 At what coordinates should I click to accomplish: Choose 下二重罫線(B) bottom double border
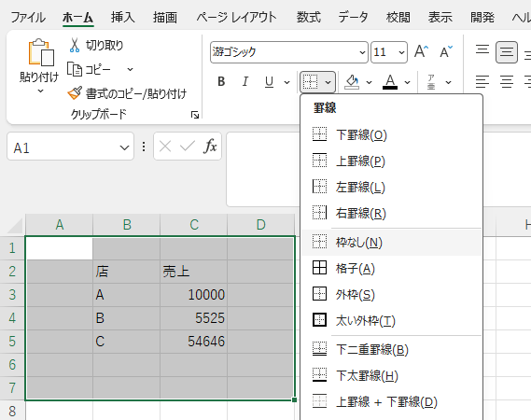click(x=391, y=350)
